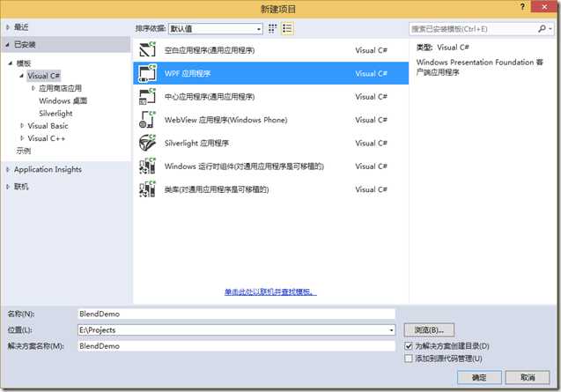Expand the Application Insights section
The height and width of the screenshot is (392, 561).
click(x=8, y=169)
